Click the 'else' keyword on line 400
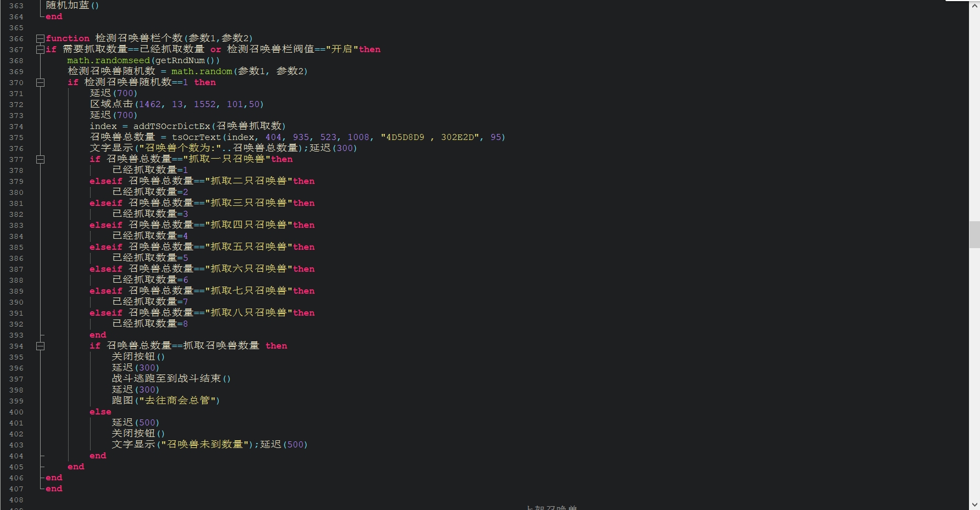The height and width of the screenshot is (510, 980). [100, 412]
